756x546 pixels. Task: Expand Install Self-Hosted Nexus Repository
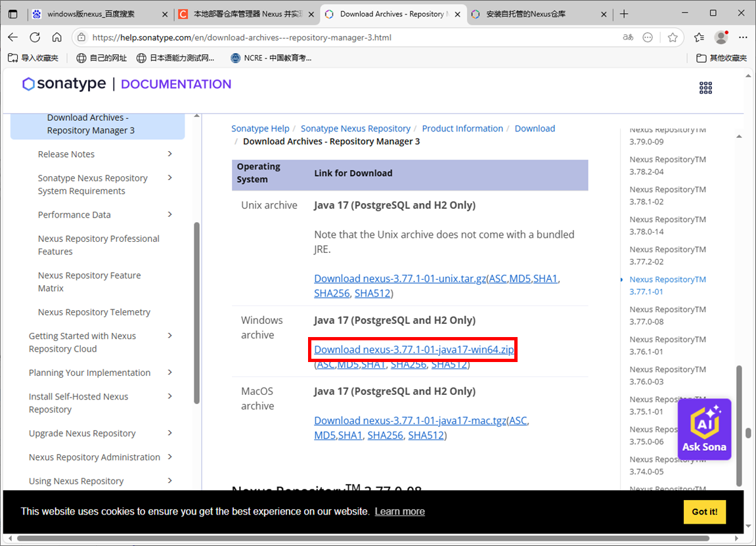tap(169, 396)
